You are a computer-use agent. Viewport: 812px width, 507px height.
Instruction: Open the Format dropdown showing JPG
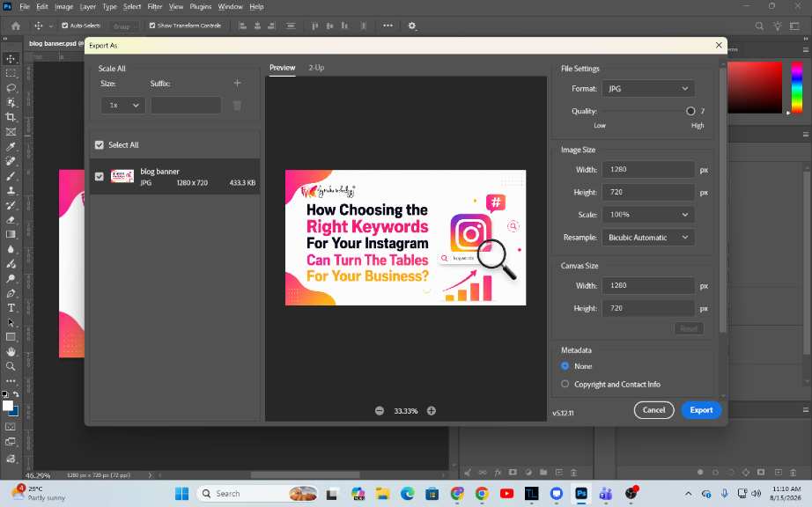coord(648,89)
